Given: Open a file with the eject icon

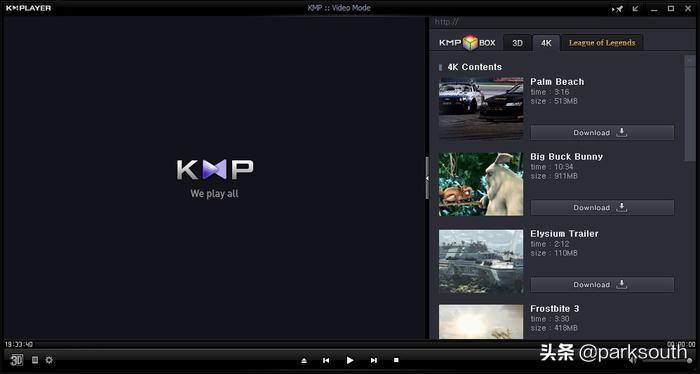Looking at the screenshot, I should coord(304,360).
